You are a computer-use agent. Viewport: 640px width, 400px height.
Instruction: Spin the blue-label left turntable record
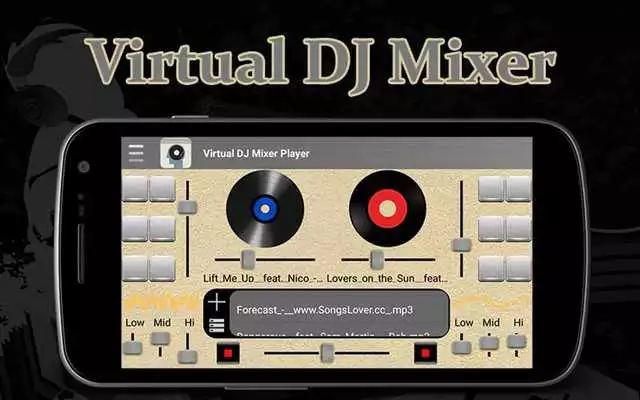(x=265, y=209)
